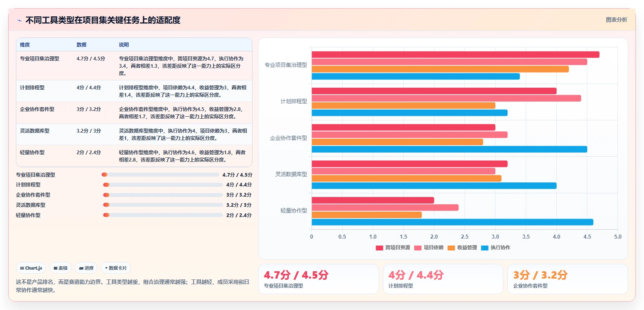Click the red 跨项目资源 bar for 专业项目集治理型
The width and height of the screenshot is (644, 310).
(456, 55)
